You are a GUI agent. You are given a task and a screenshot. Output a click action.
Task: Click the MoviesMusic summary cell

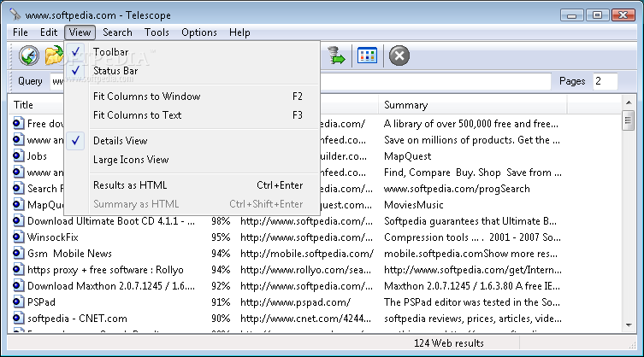pos(414,205)
